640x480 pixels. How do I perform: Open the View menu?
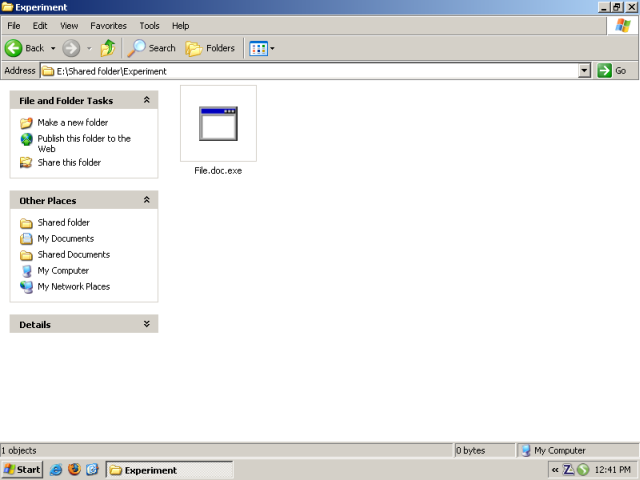pyautogui.click(x=69, y=26)
